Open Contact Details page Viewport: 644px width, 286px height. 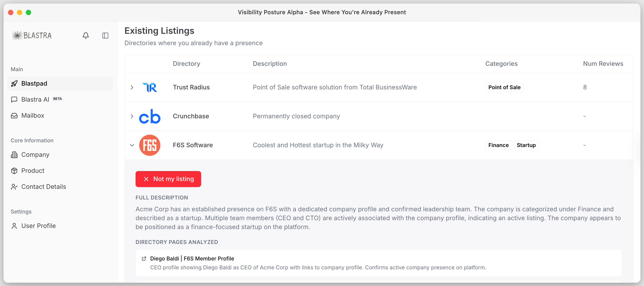coord(44,187)
